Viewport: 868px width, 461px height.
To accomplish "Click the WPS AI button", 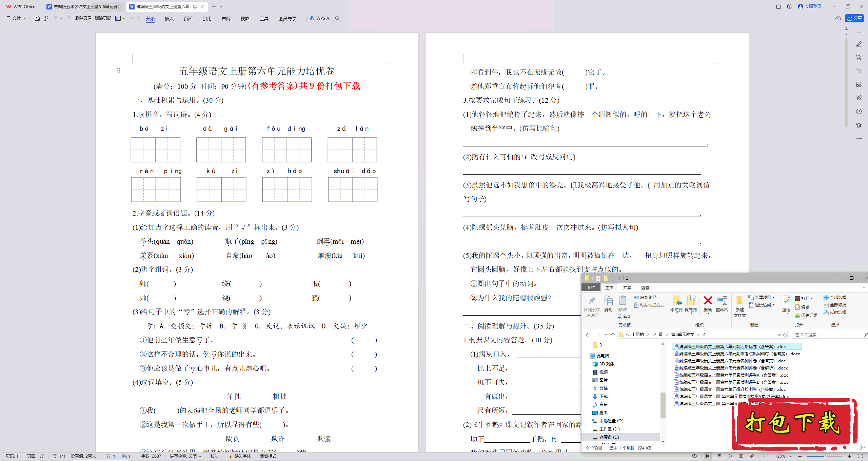I will pos(320,18).
